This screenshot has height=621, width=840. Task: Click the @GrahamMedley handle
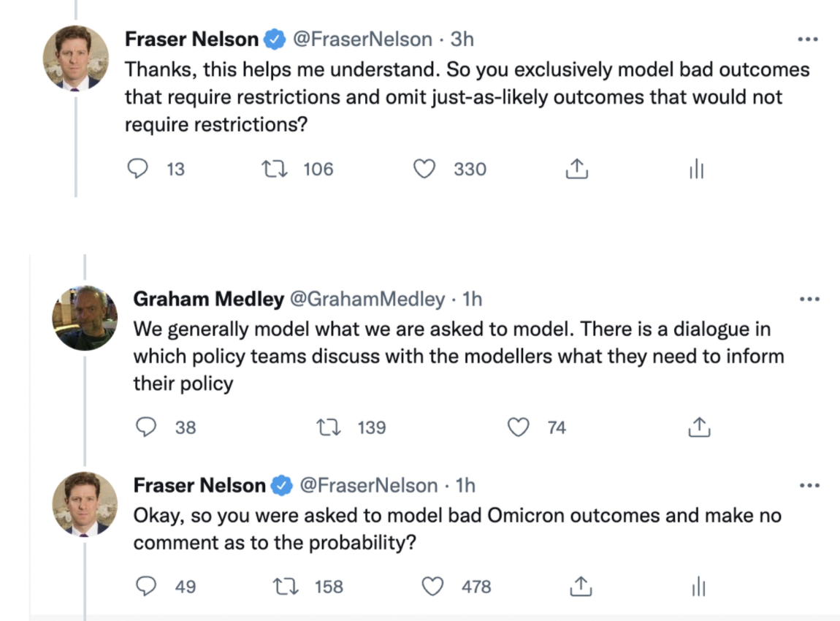pyautogui.click(x=367, y=299)
